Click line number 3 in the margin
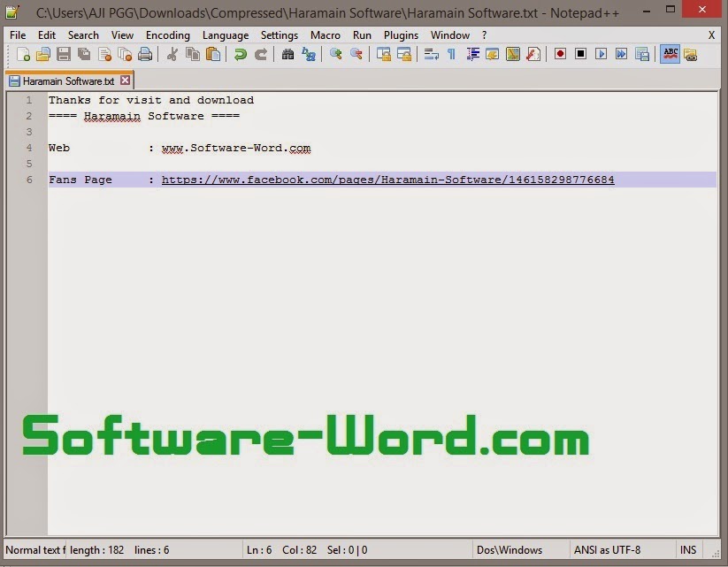The width and height of the screenshot is (728, 567). 29,132
